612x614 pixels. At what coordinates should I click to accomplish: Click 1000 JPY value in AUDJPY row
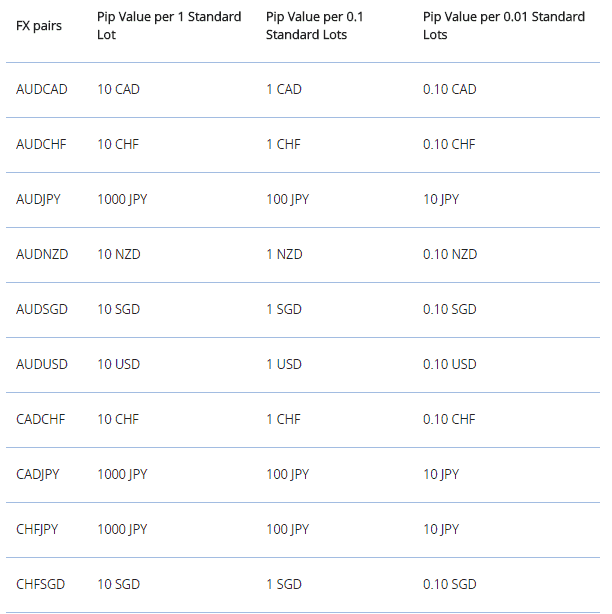pyautogui.click(x=122, y=199)
